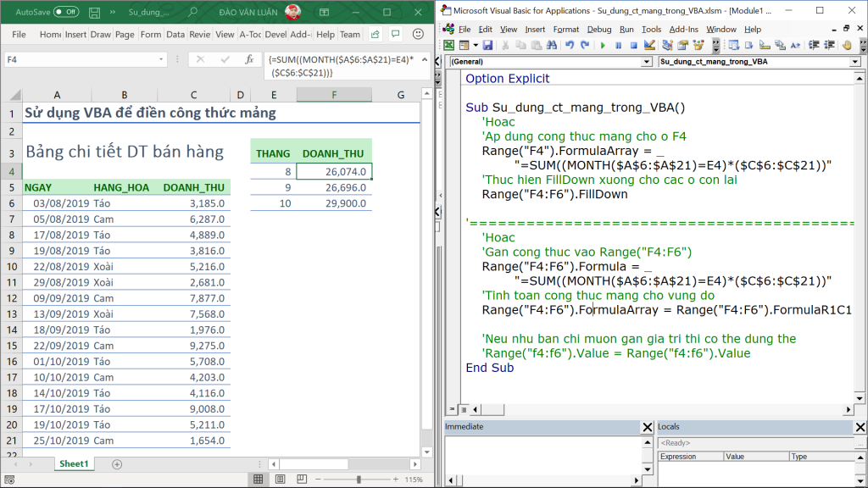Click the Reset (stop) icon in VBA toolbar
The width and height of the screenshot is (868, 488).
(x=634, y=45)
